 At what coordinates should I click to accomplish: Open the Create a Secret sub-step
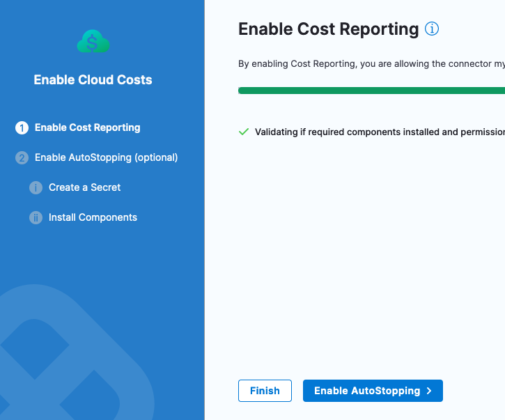pos(85,187)
